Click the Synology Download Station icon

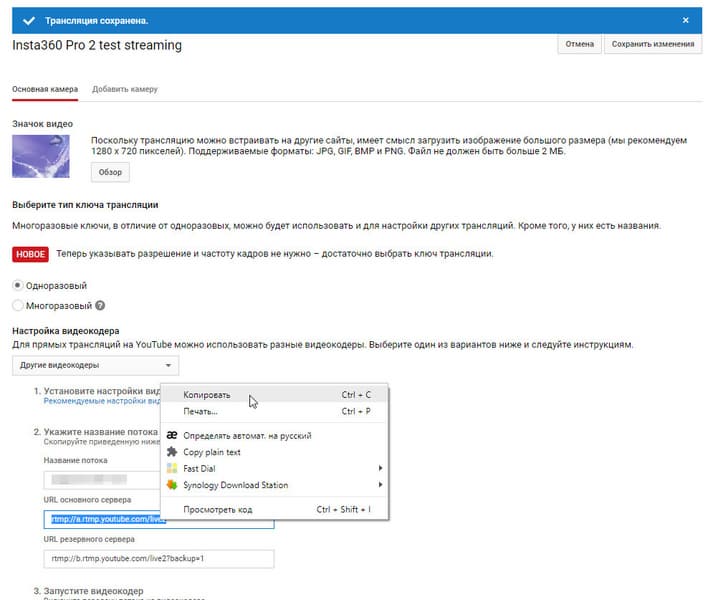[172, 485]
